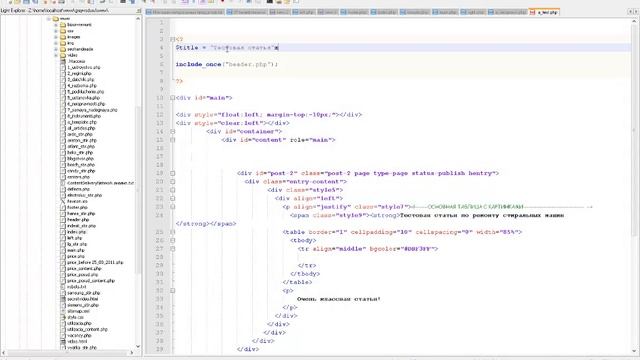Click file tree horizontal scrollbar right arrow
Screen dimensions: 640x360
[132, 352]
